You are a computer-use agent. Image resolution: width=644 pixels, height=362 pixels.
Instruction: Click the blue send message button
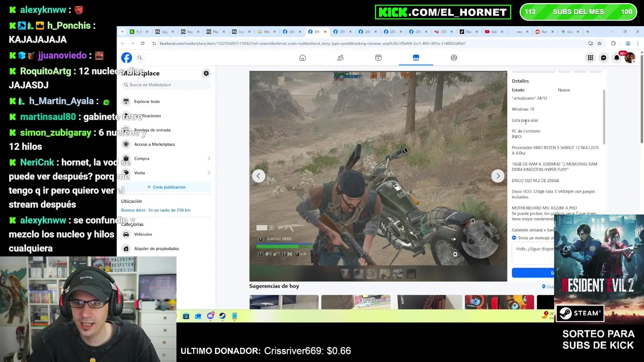[x=533, y=273]
